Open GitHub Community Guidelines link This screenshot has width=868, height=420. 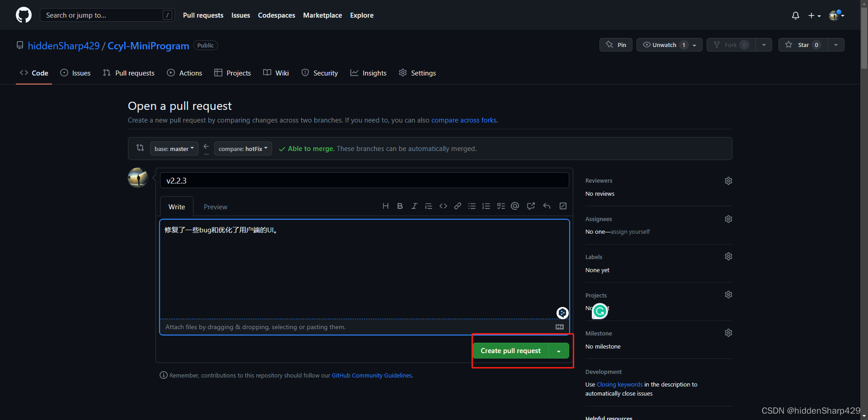tap(372, 375)
